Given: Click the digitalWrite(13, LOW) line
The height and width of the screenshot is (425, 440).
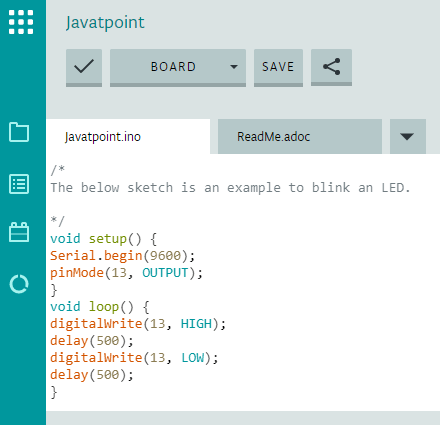Looking at the screenshot, I should click(x=134, y=358).
